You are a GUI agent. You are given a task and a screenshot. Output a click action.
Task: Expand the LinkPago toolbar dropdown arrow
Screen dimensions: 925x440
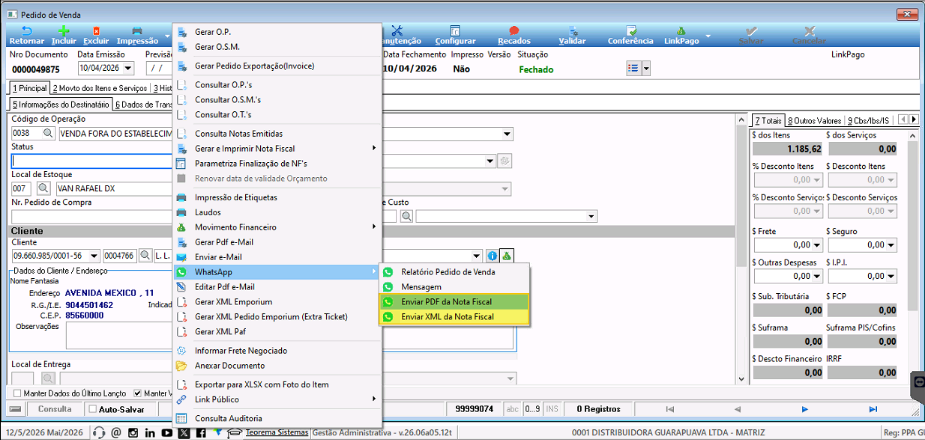(707, 34)
